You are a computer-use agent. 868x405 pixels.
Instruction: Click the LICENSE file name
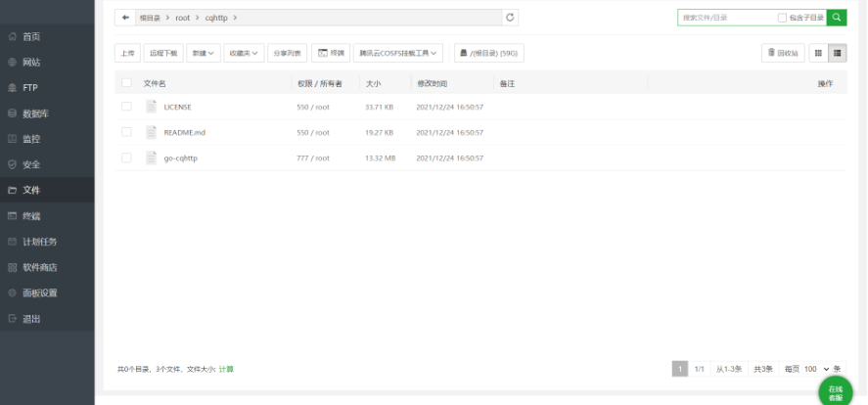tap(178, 108)
